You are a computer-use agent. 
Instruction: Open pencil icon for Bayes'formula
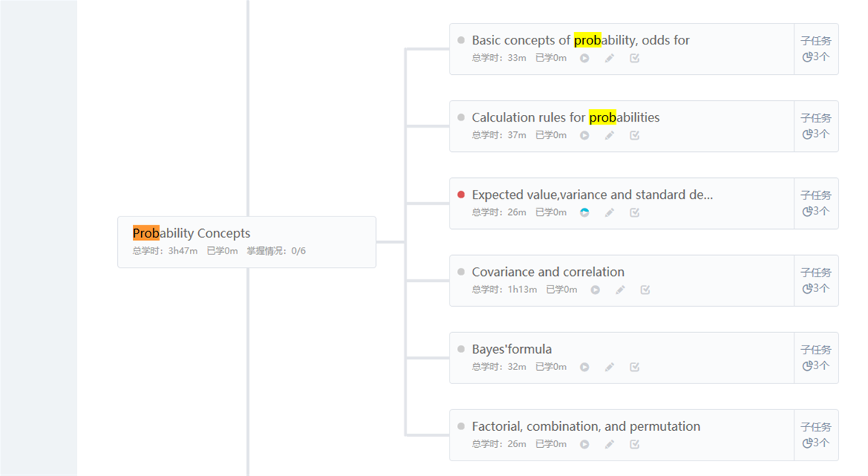click(610, 367)
